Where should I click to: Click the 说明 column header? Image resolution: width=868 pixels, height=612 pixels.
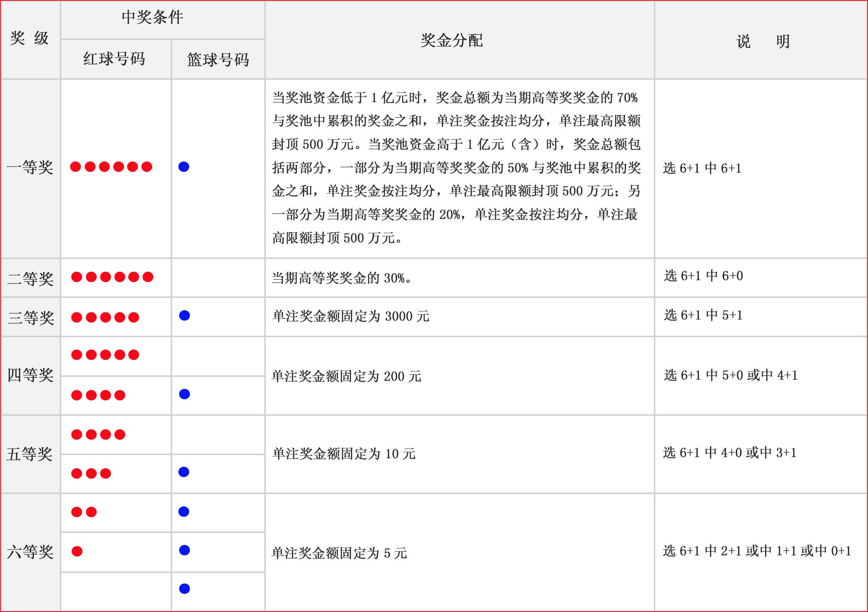click(763, 41)
